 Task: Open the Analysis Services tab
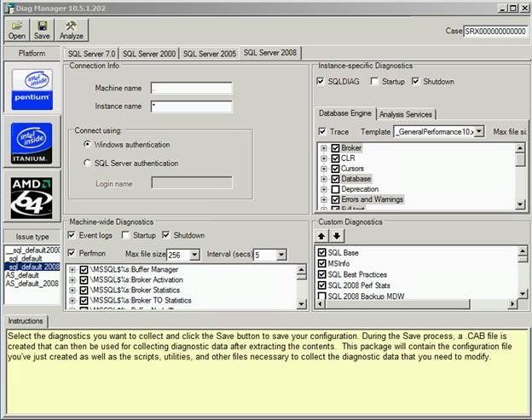click(x=406, y=114)
